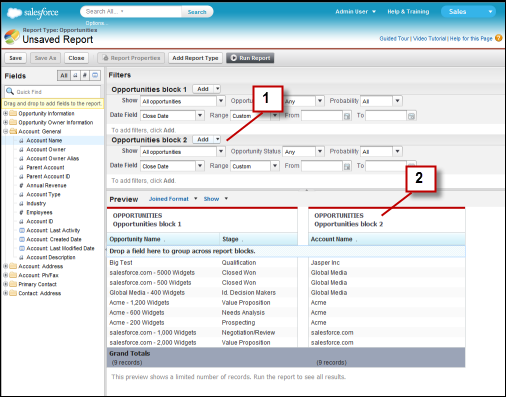Click the Salesforce cloud logo
This screenshot has height=397, width=506.
coord(15,13)
